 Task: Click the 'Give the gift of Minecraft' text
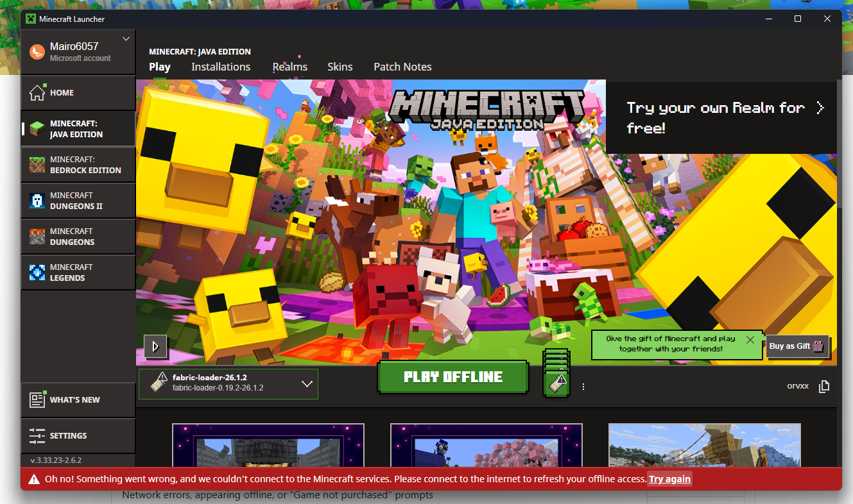pos(671,344)
